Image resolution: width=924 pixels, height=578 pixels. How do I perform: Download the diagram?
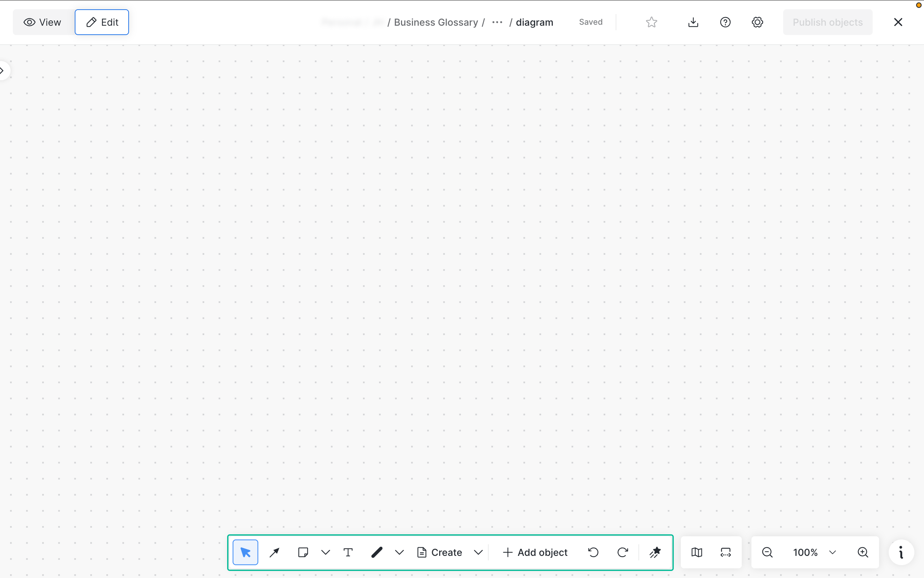693,22
